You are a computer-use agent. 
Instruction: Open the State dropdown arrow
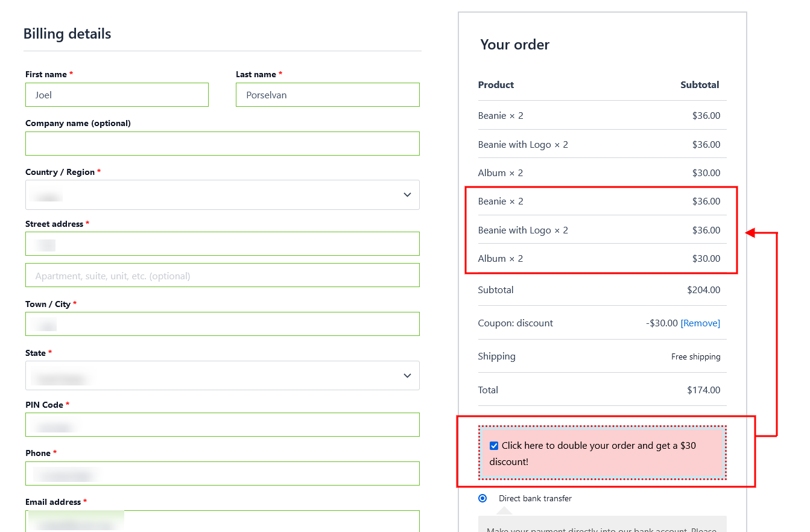tap(407, 376)
